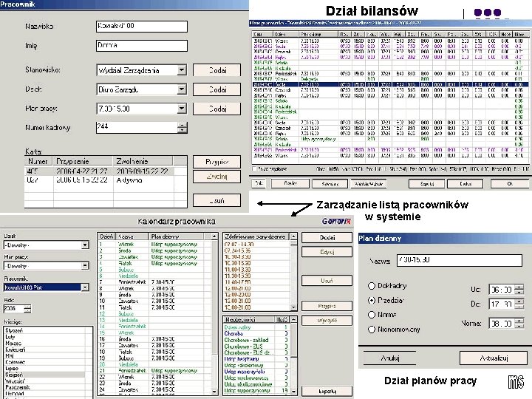Open the Plan pracy dropdown in Kalendarz
This screenshot has width=532, height=399.
(x=85, y=266)
